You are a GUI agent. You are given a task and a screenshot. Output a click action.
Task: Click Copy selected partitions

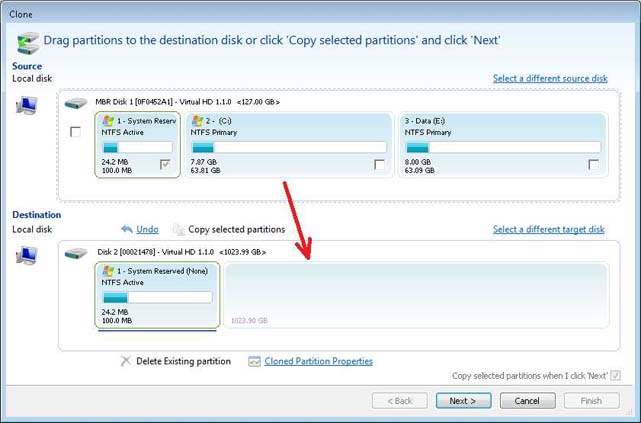coord(236,229)
